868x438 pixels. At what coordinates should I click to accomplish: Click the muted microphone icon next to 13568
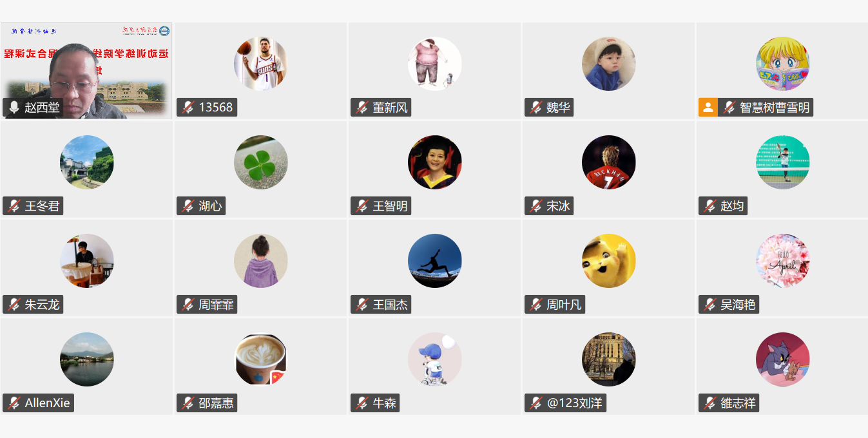(x=188, y=108)
